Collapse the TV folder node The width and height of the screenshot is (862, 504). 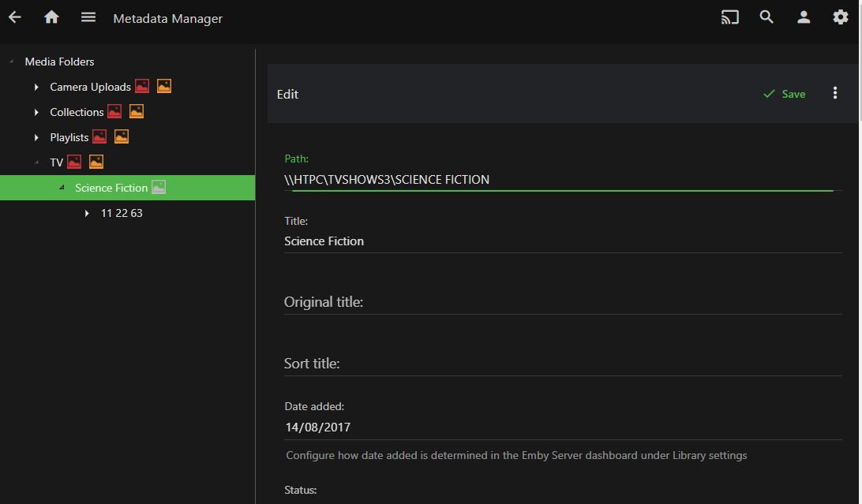(x=36, y=162)
